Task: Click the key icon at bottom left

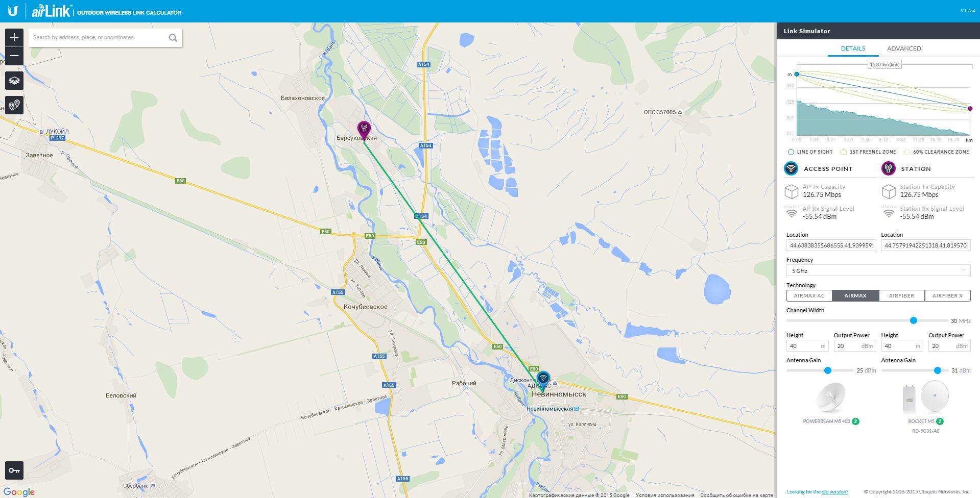Action: point(14,470)
